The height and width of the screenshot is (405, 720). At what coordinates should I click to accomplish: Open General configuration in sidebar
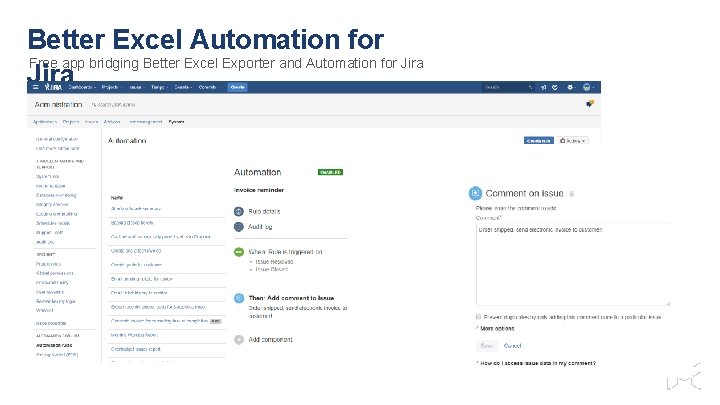[57, 139]
